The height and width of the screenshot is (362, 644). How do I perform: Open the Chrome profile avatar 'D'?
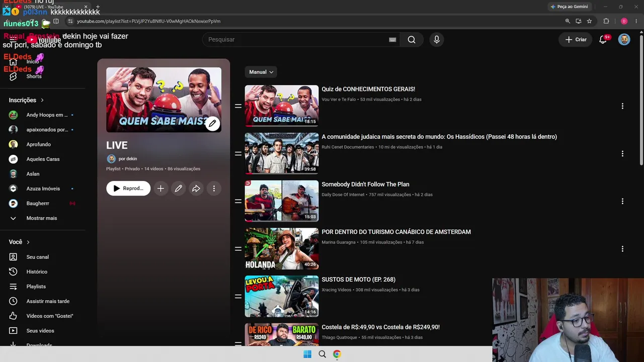click(x=624, y=21)
